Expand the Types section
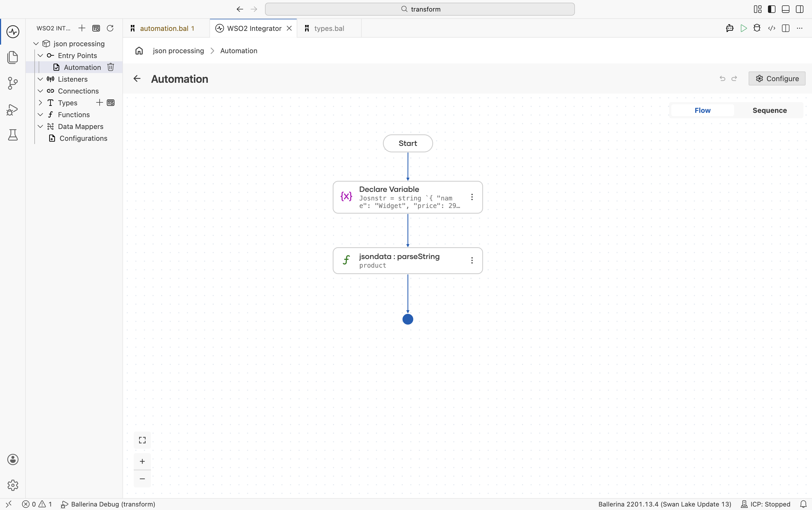812x510 pixels. 40,103
